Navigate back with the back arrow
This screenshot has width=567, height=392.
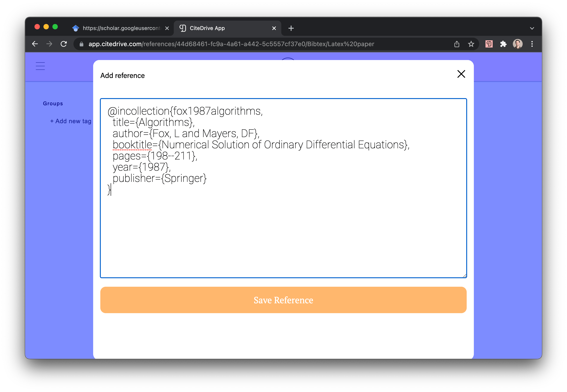[x=35, y=44]
